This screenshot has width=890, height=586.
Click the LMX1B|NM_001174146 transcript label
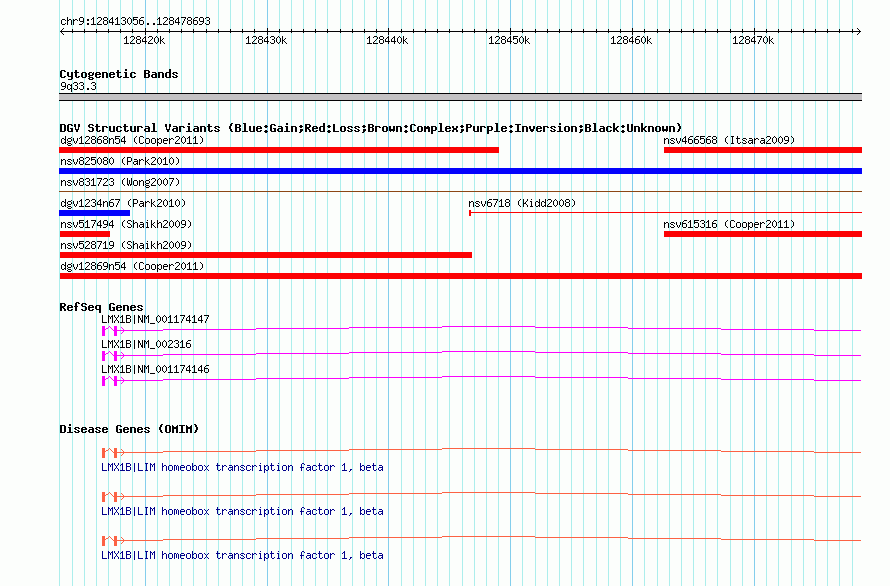(x=155, y=369)
